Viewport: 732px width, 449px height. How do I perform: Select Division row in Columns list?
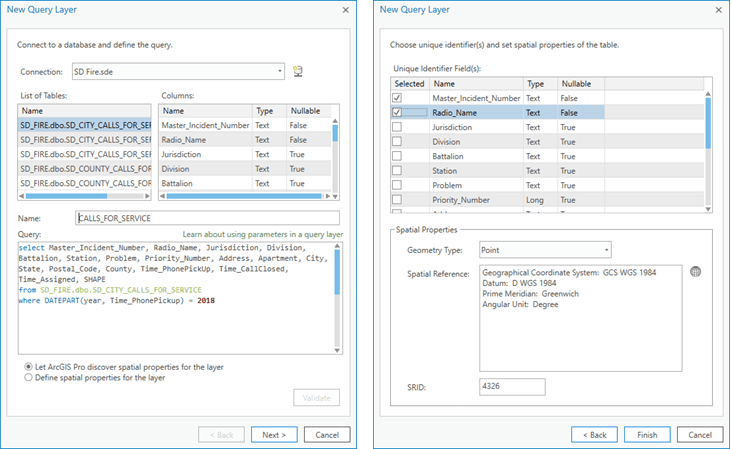coord(245,168)
